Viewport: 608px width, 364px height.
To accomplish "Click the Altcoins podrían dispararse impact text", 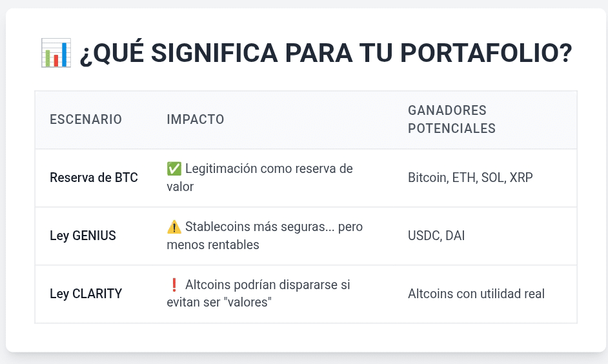I will tap(267, 285).
